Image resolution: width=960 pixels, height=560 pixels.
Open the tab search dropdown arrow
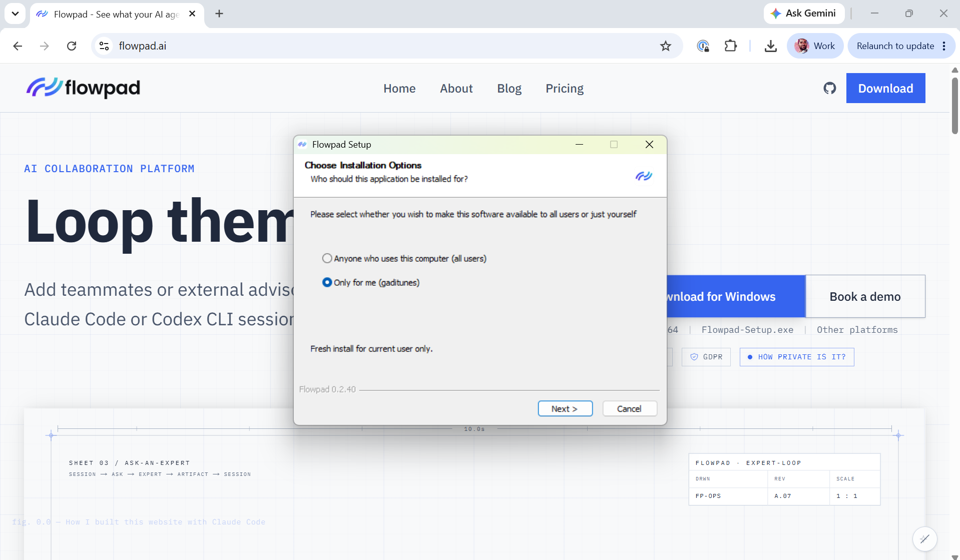(15, 14)
